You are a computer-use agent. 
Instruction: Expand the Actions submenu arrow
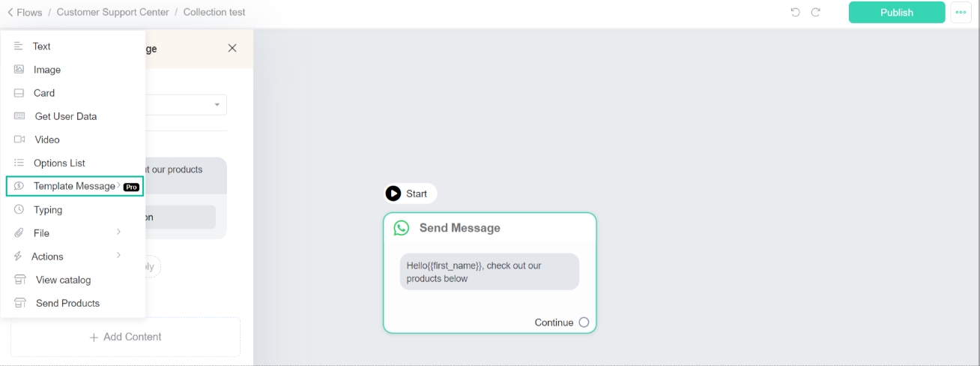[118, 256]
